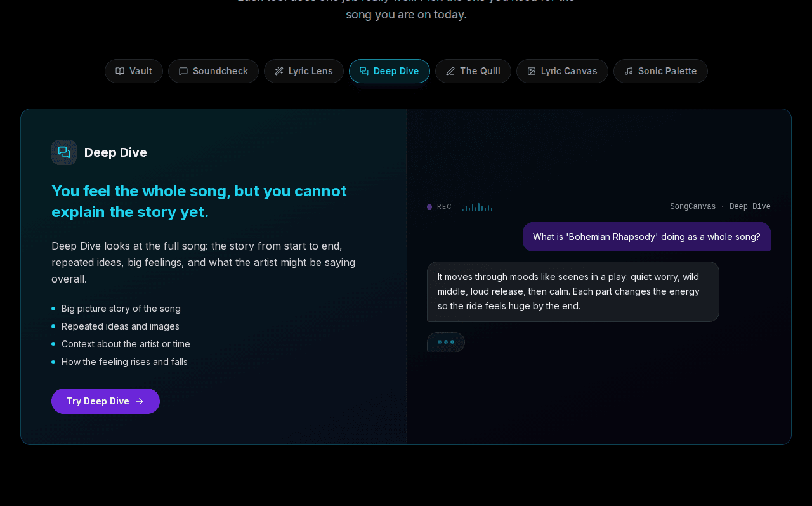Switch to the Soundcheck tab
Viewport: 812px width, 506px height.
click(213, 71)
